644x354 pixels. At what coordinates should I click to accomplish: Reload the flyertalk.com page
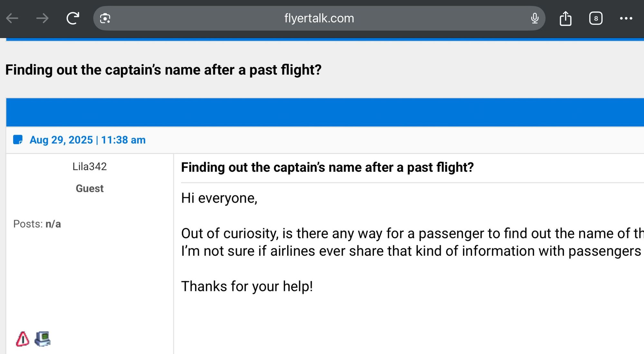point(73,18)
